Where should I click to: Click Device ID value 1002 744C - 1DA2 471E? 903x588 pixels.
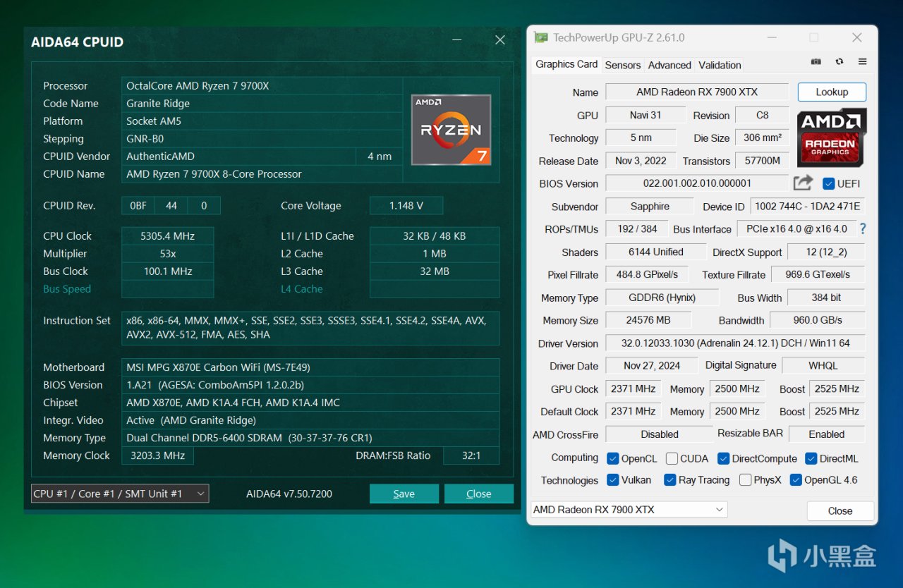point(807,207)
